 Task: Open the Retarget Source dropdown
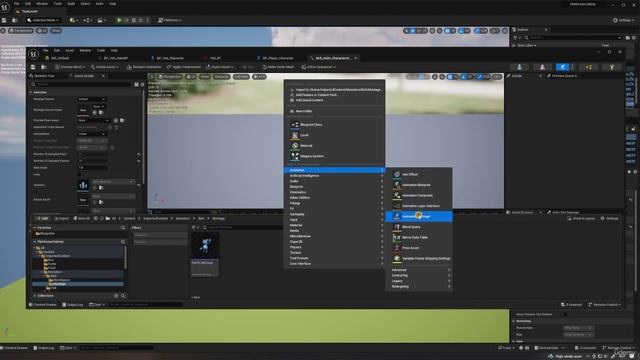pyautogui.click(x=92, y=99)
